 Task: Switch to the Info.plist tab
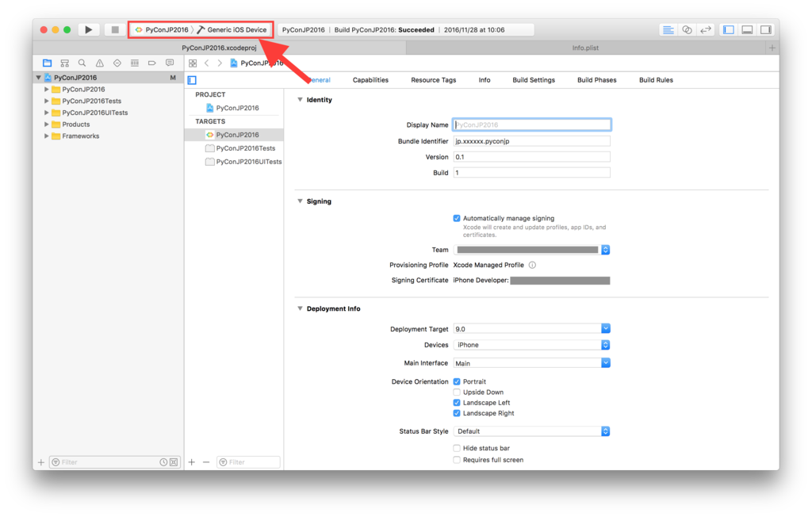pos(585,48)
